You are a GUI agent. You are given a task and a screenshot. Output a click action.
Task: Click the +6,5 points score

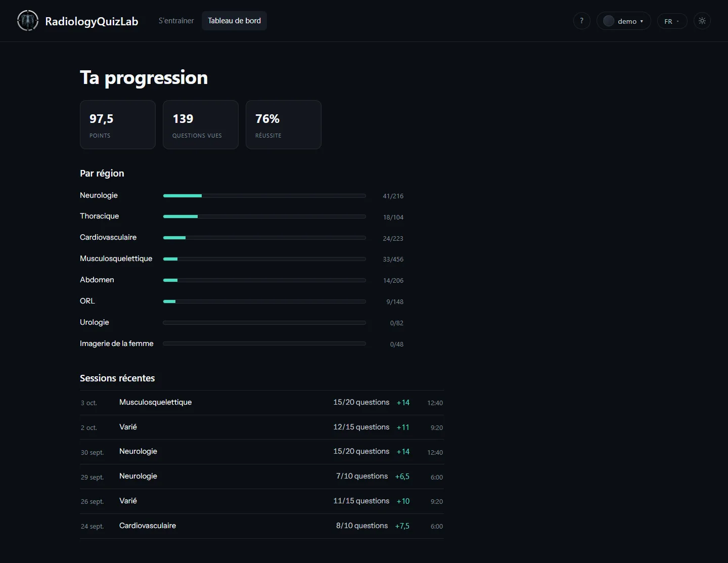point(402,477)
